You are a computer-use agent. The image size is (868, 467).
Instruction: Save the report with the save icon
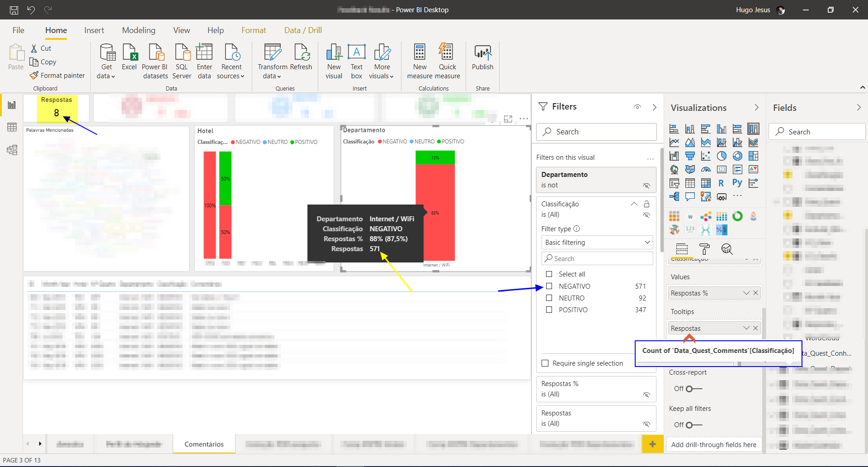[x=14, y=10]
